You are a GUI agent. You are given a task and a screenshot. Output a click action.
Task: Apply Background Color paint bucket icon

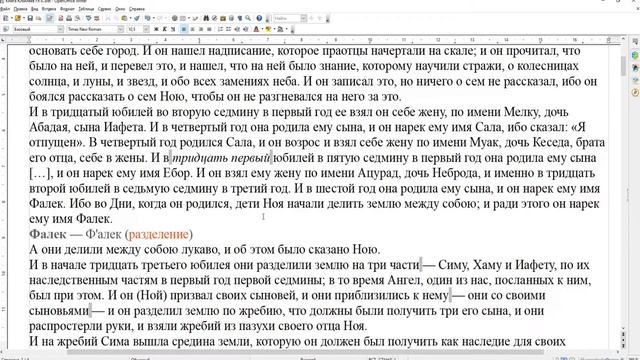(x=280, y=29)
